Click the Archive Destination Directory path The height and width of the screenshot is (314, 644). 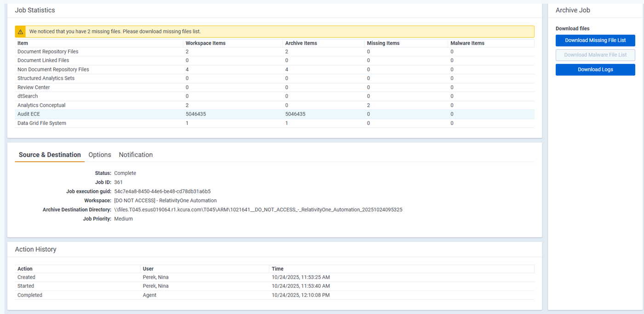[x=258, y=209]
